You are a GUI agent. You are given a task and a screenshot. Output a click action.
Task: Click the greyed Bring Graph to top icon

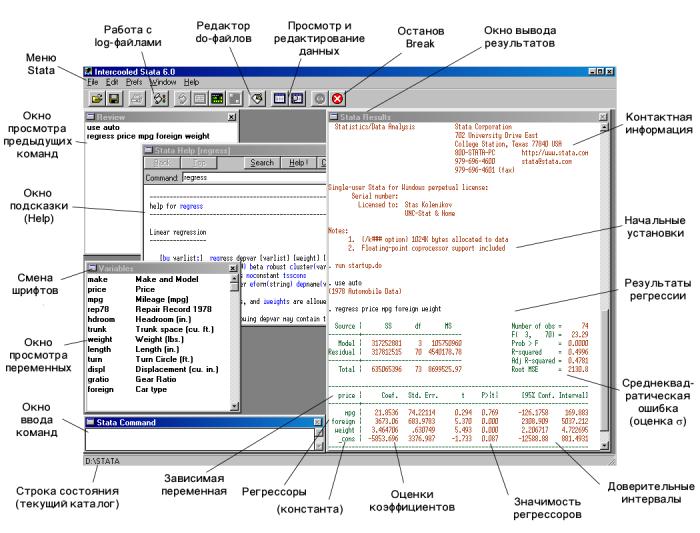tap(235, 99)
